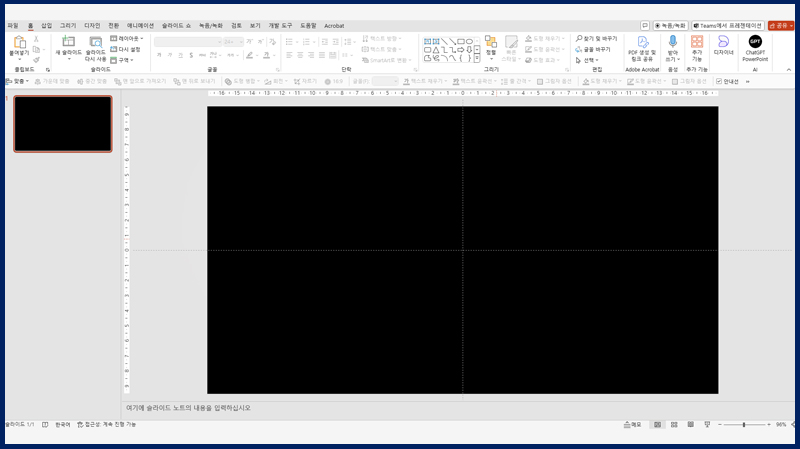Select the text box shape in gallery
Viewport: 800px width, 449px height.
[428, 41]
